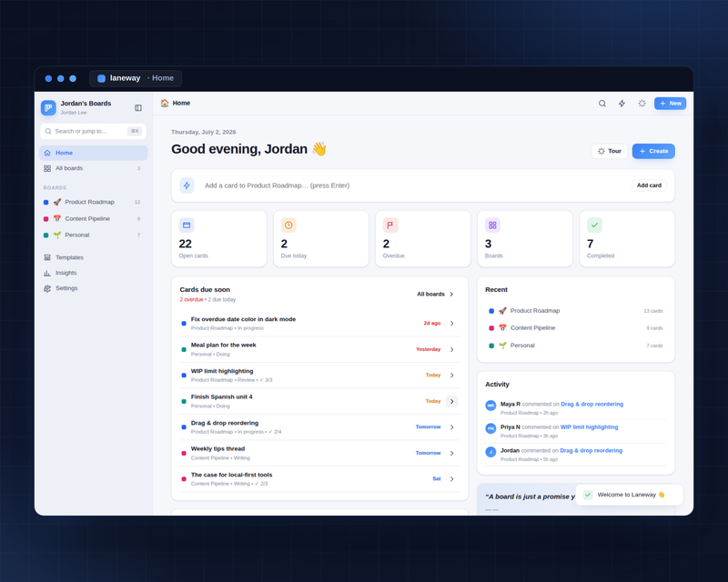Open Personal in Recent list
728x582 pixels.
pos(576,346)
